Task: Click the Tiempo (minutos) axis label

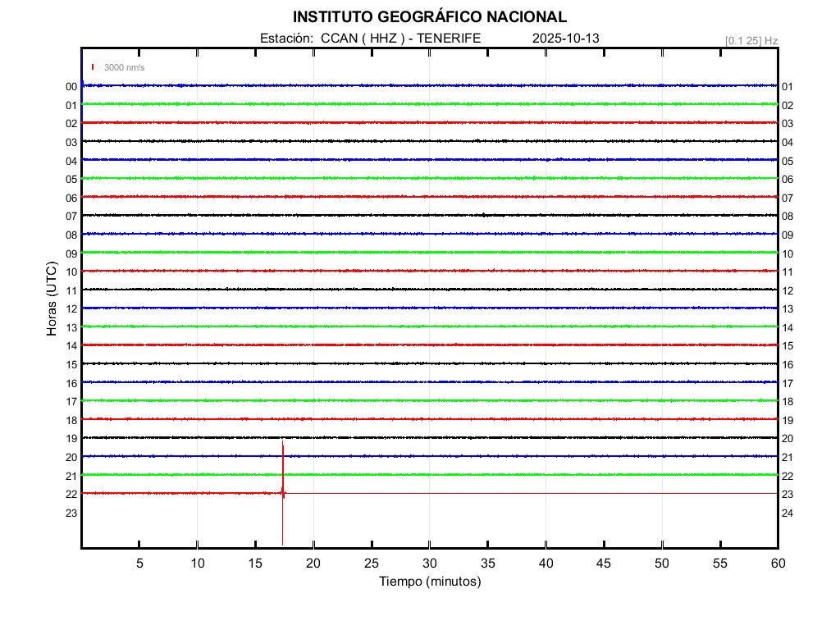Action: [429, 582]
